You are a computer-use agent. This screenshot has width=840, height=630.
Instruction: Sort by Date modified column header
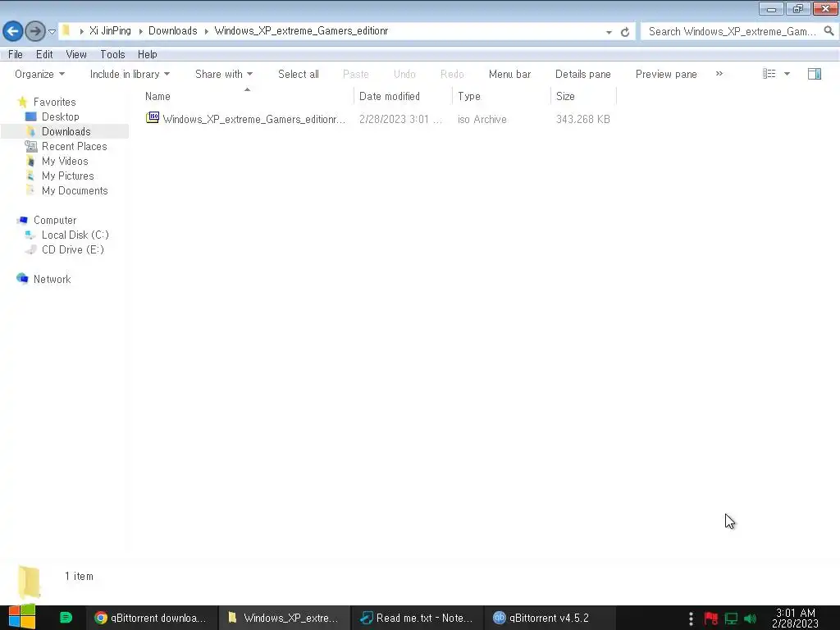(x=403, y=97)
